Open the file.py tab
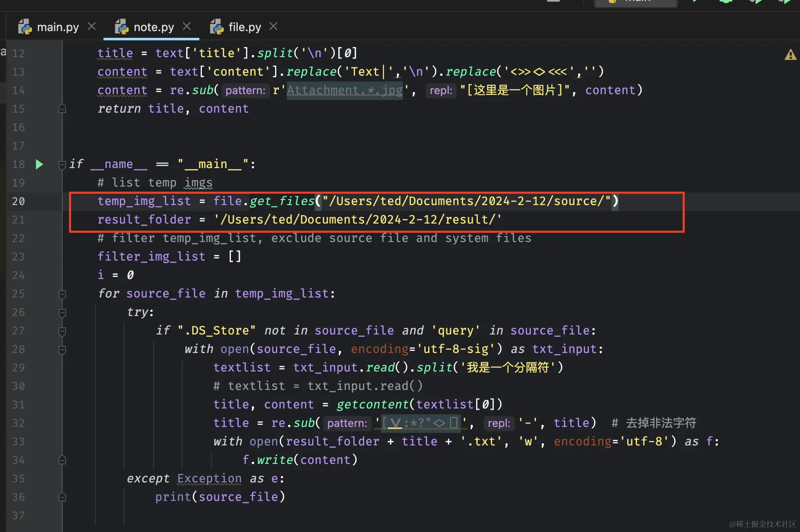 tap(244, 27)
